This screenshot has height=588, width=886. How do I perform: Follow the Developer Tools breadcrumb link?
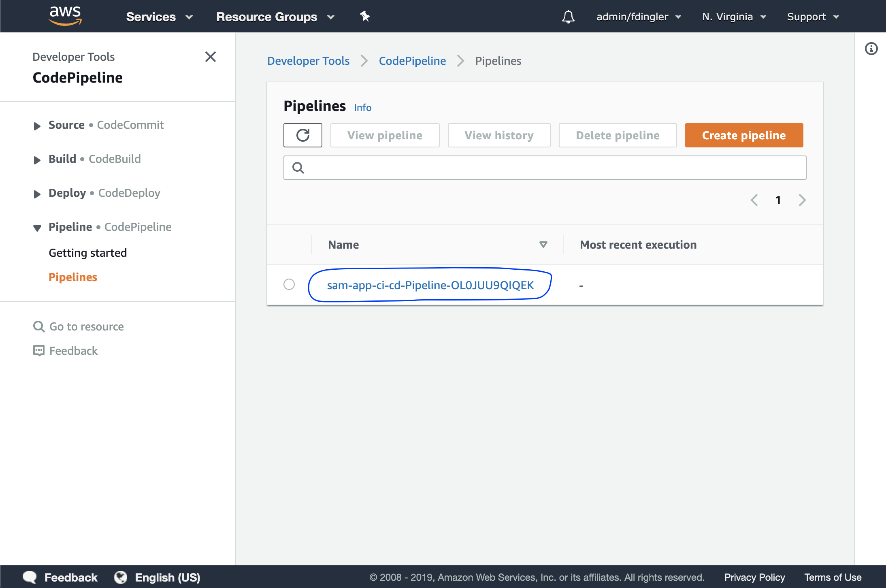[308, 61]
